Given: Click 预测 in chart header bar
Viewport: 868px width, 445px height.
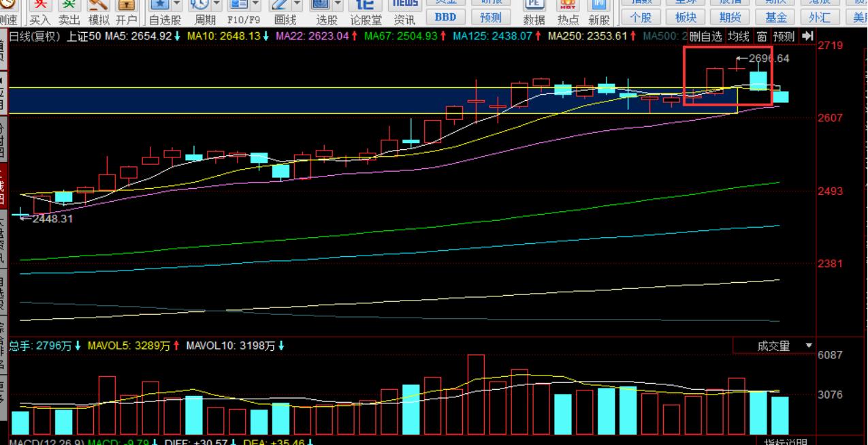Looking at the screenshot, I should point(784,36).
